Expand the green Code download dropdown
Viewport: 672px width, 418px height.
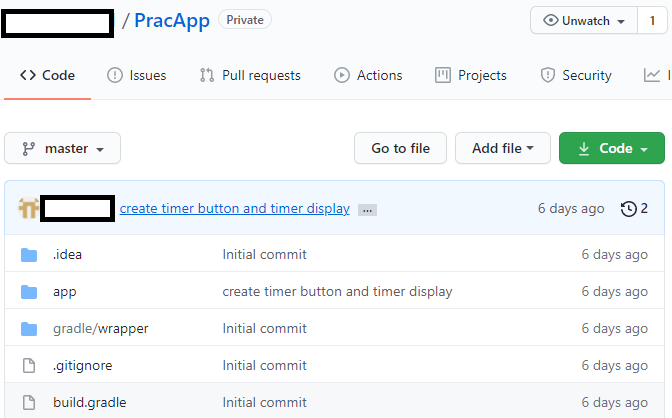point(612,148)
